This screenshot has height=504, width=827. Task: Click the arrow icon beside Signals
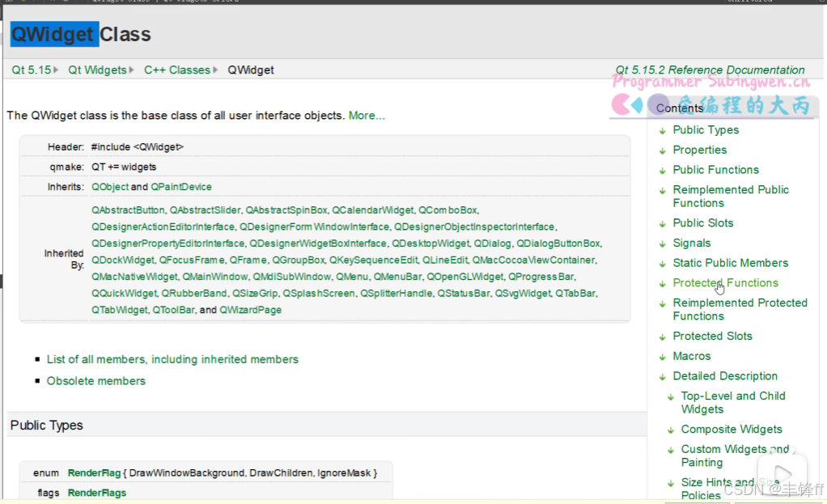point(663,244)
